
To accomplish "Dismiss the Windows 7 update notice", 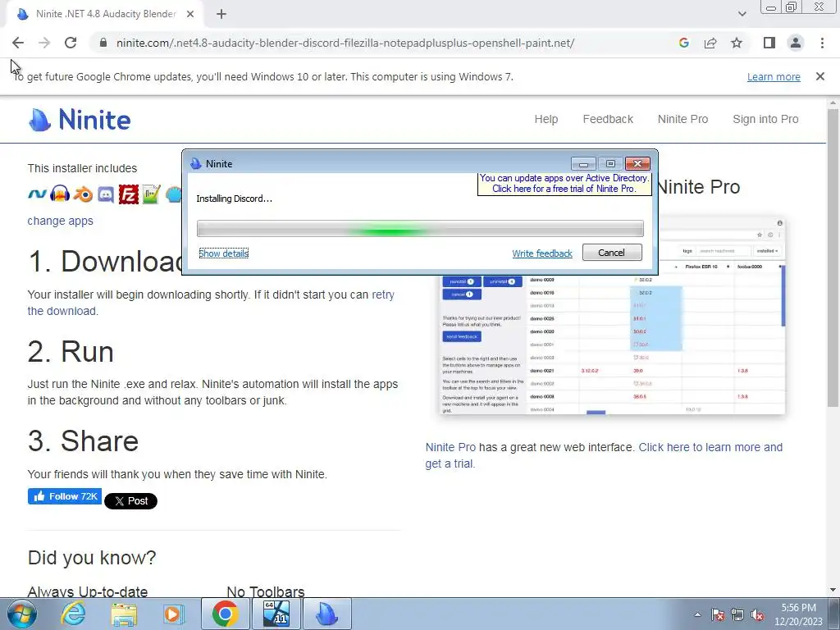I will click(x=820, y=76).
